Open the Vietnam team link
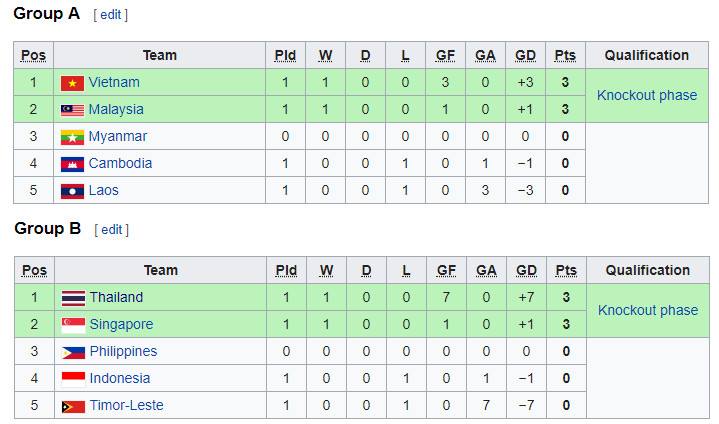719x424 pixels. coord(114,83)
